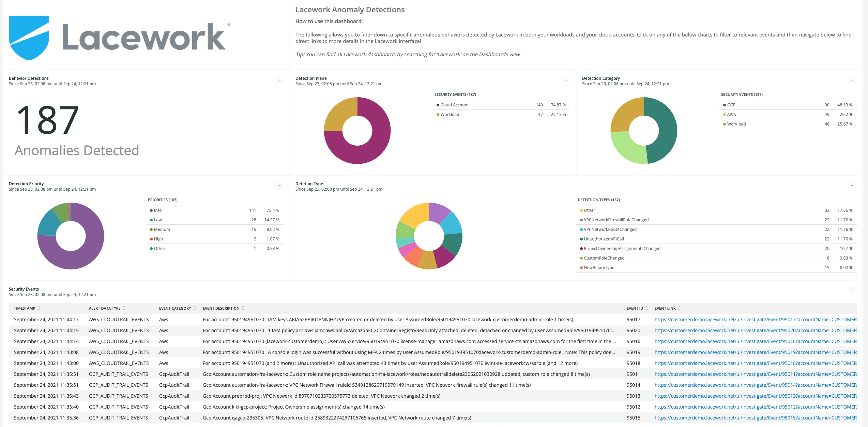Toggle Info priority legend entry

[157, 210]
